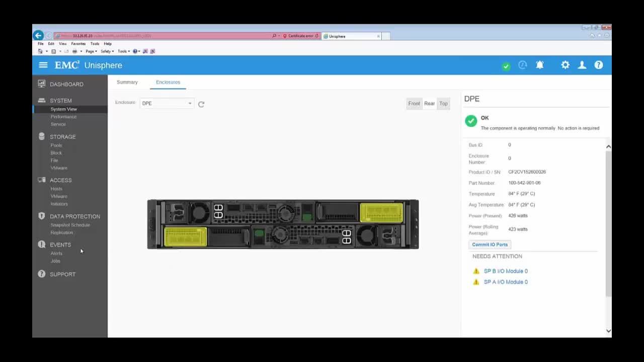This screenshot has height=362, width=644.
Task: Click the Access sidebar icon
Action: (x=42, y=179)
